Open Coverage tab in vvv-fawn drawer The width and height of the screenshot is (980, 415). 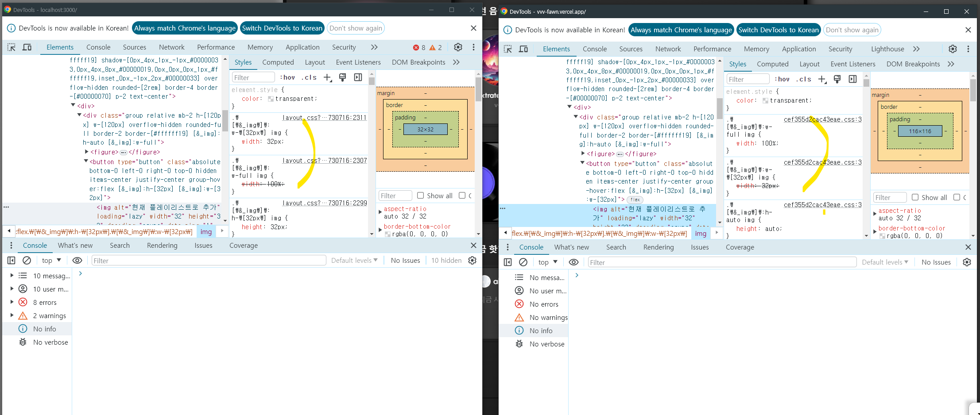[740, 247]
